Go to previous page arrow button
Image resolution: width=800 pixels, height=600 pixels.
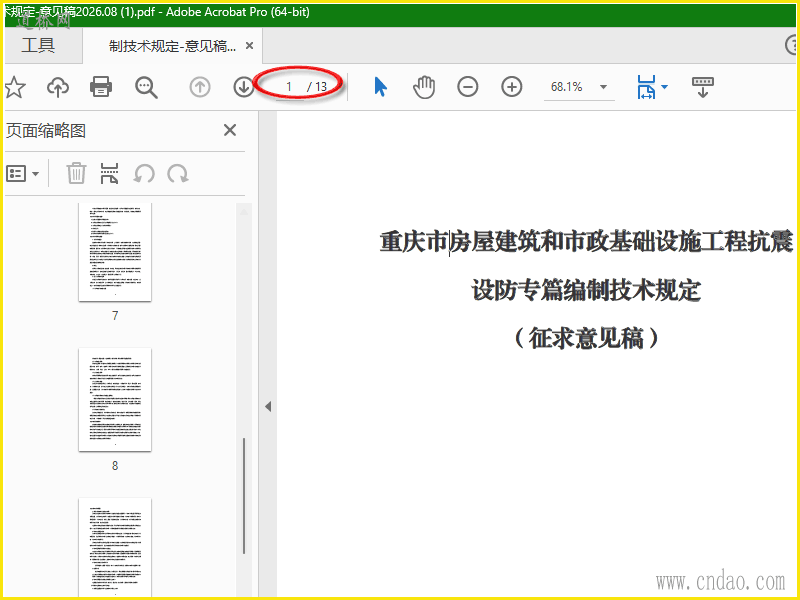coord(200,87)
